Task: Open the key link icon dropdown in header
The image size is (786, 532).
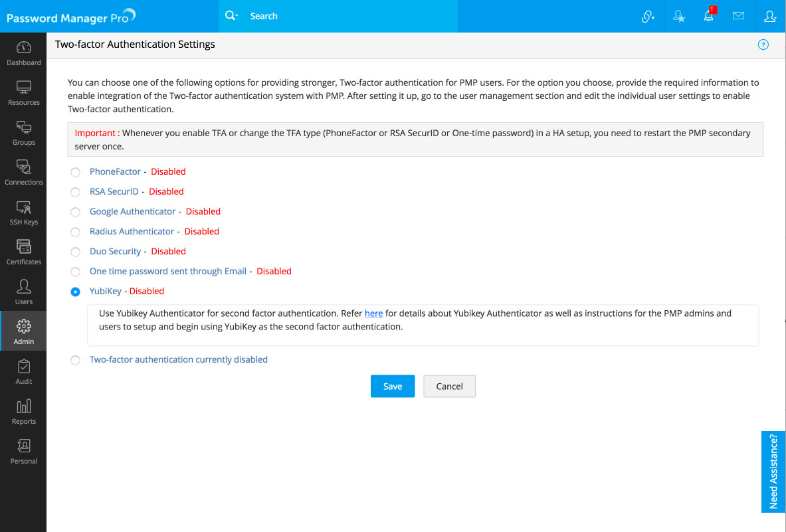Action: [x=648, y=17]
